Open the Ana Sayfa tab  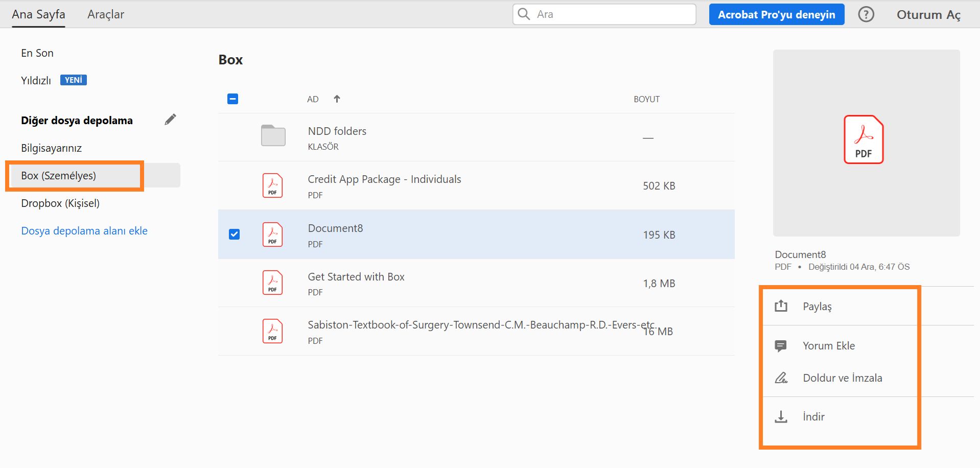click(x=38, y=14)
